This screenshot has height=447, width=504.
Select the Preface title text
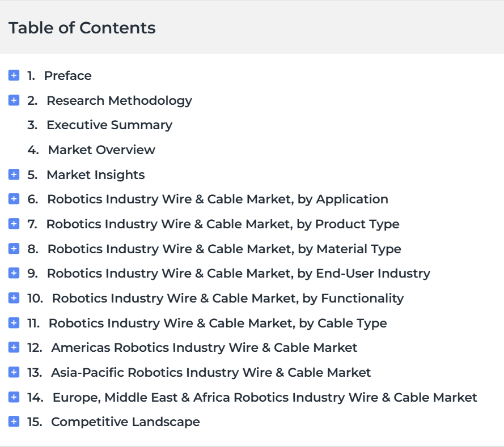[x=67, y=76]
